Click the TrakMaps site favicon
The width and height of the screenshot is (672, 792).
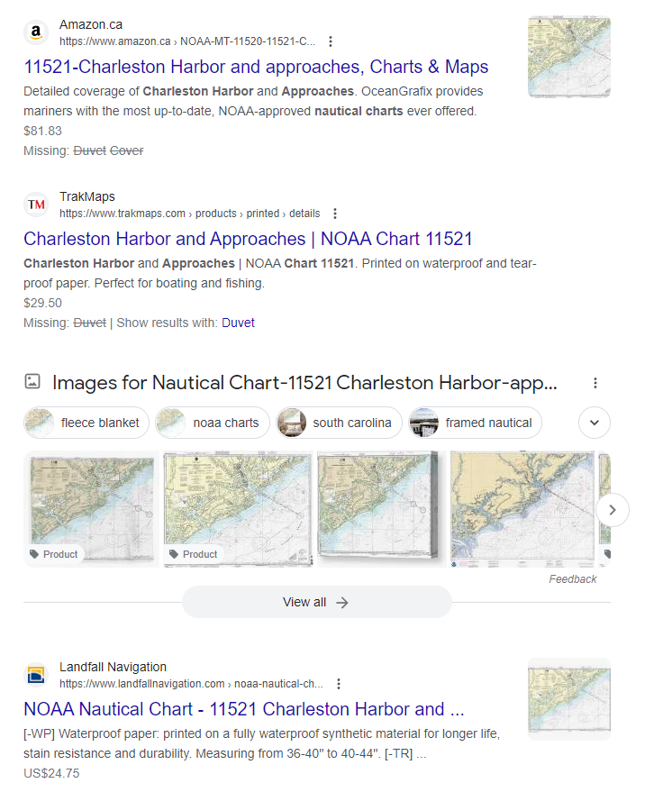[x=36, y=205]
